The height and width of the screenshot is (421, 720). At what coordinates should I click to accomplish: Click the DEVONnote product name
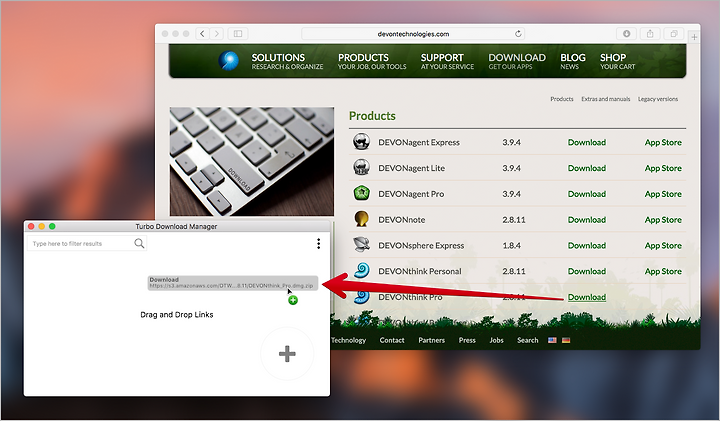402,219
